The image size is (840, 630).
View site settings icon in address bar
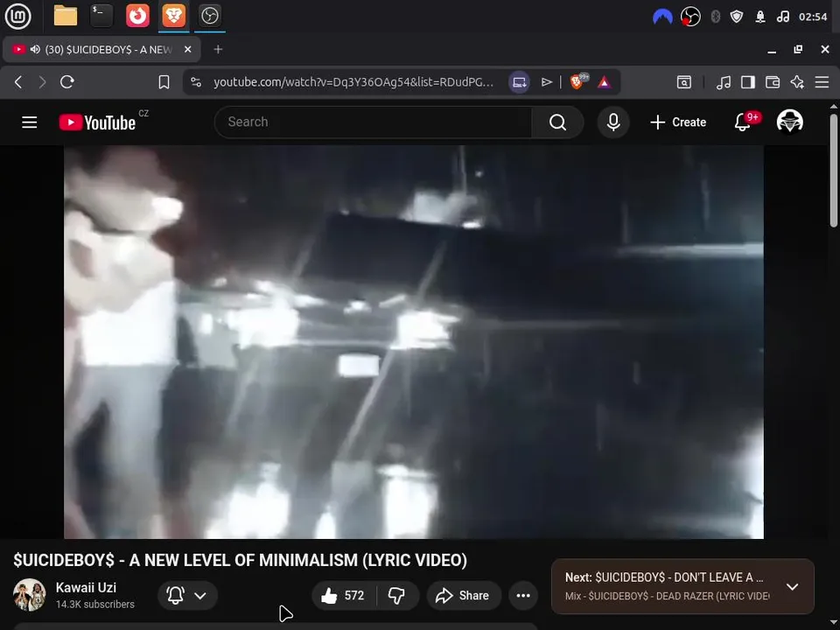(196, 82)
